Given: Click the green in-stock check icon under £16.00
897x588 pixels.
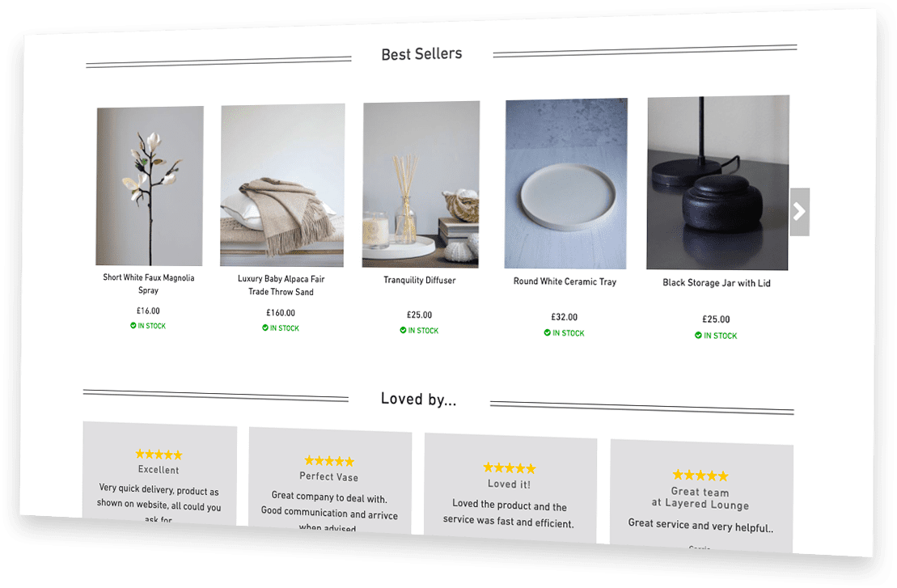Looking at the screenshot, I should click(133, 325).
